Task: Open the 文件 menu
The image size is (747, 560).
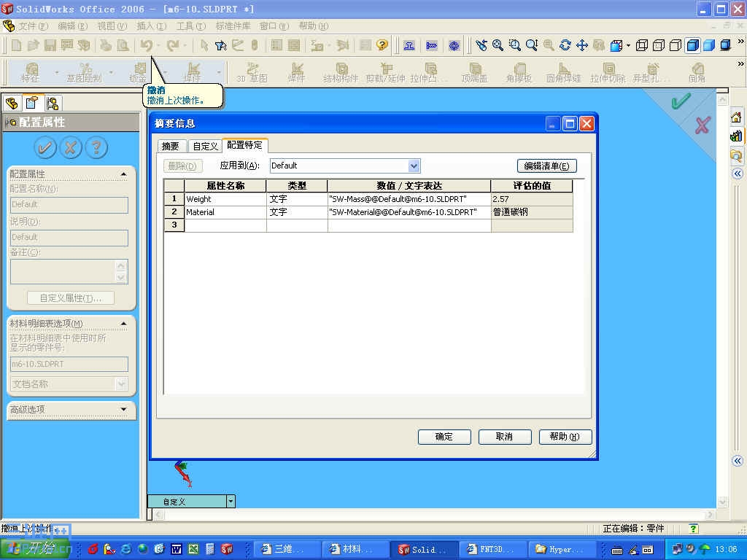Action: [x=33, y=26]
